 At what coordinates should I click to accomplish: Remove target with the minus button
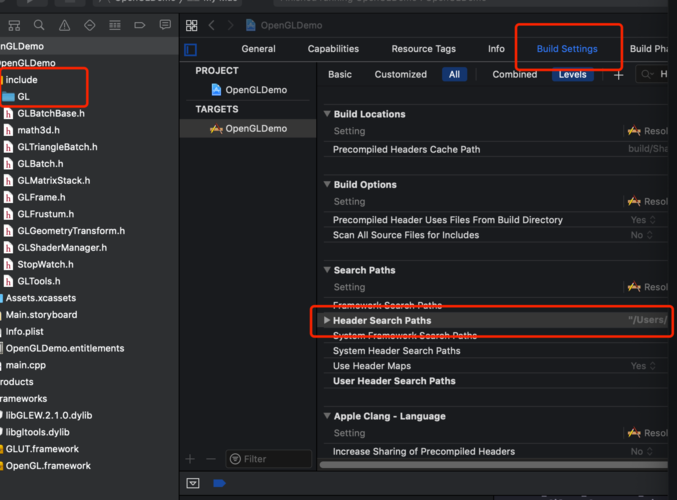[x=211, y=459]
